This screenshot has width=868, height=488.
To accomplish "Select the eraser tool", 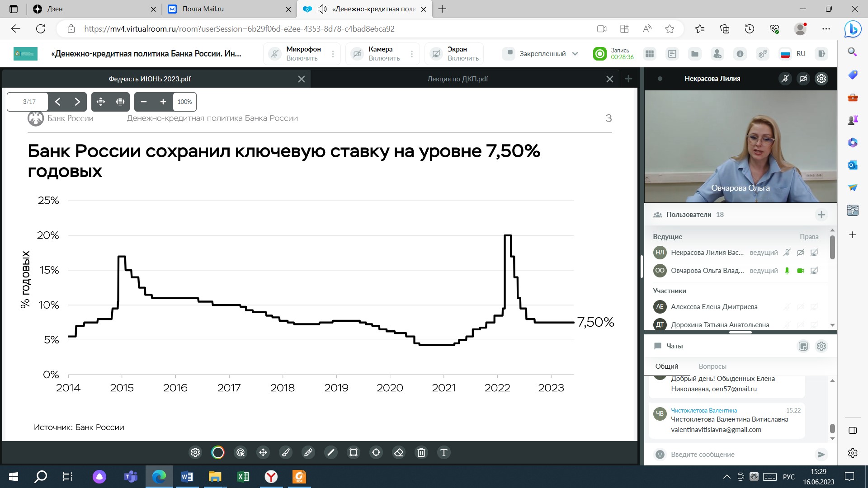I will (x=399, y=452).
